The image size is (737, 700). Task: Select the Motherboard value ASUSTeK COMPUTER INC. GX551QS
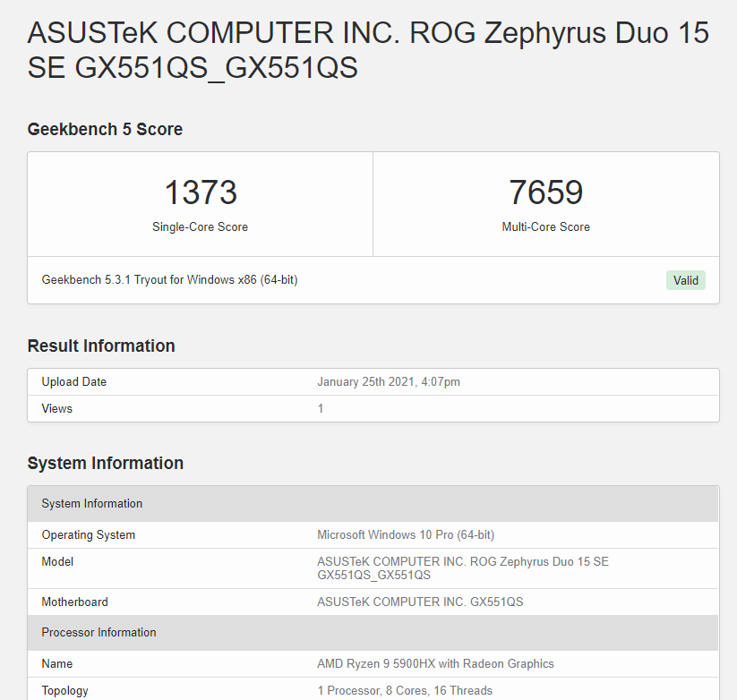[x=420, y=602]
